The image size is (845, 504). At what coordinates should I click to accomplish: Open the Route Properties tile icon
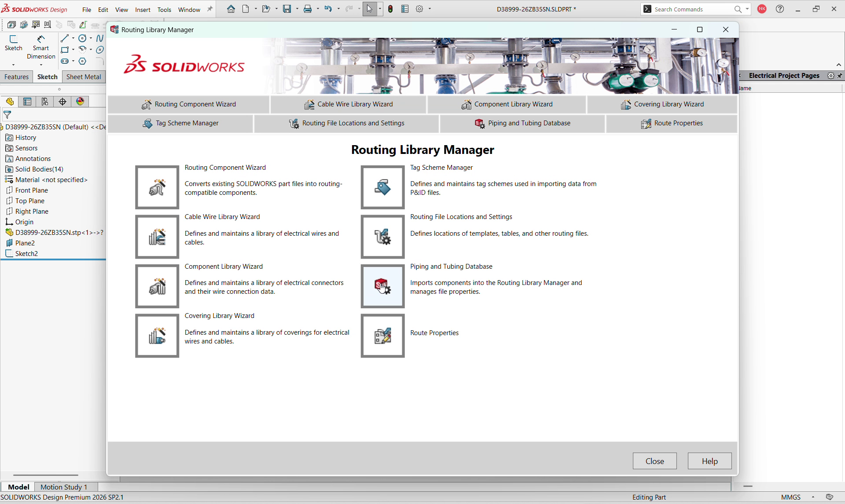coord(383,336)
